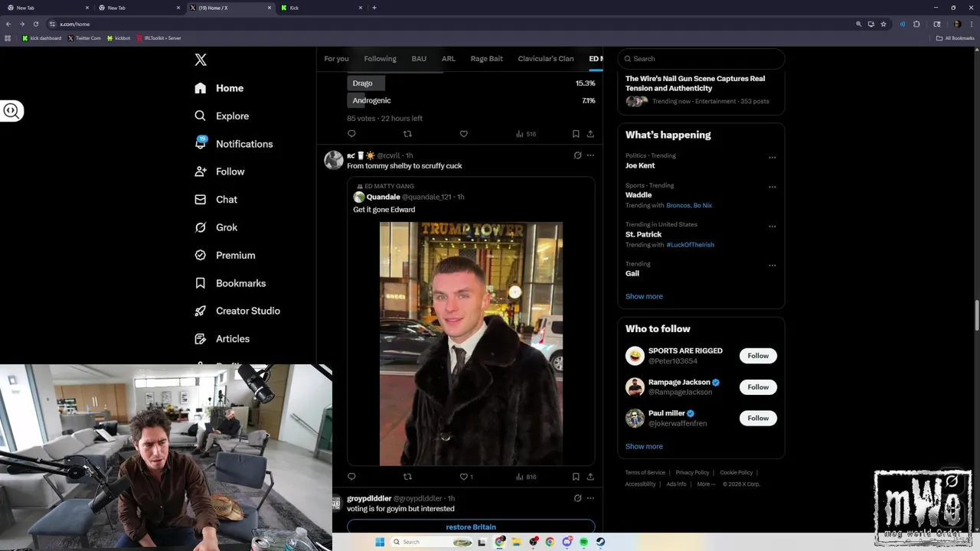Like the post showing 1 like
The height and width of the screenshot is (551, 980).
(465, 477)
